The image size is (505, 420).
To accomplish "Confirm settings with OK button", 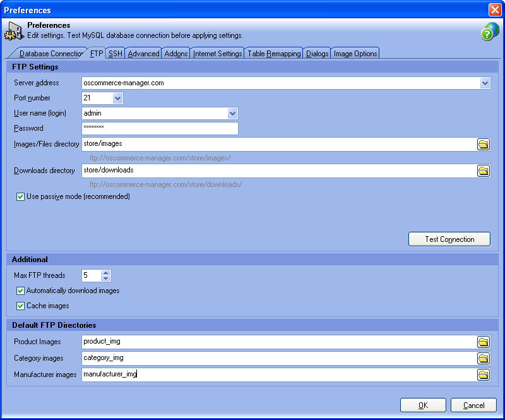I will coord(423,405).
